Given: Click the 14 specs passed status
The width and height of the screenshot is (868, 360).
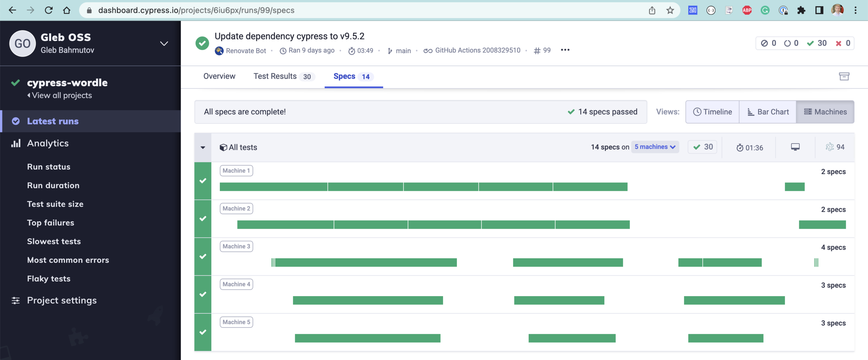Looking at the screenshot, I should pos(602,112).
